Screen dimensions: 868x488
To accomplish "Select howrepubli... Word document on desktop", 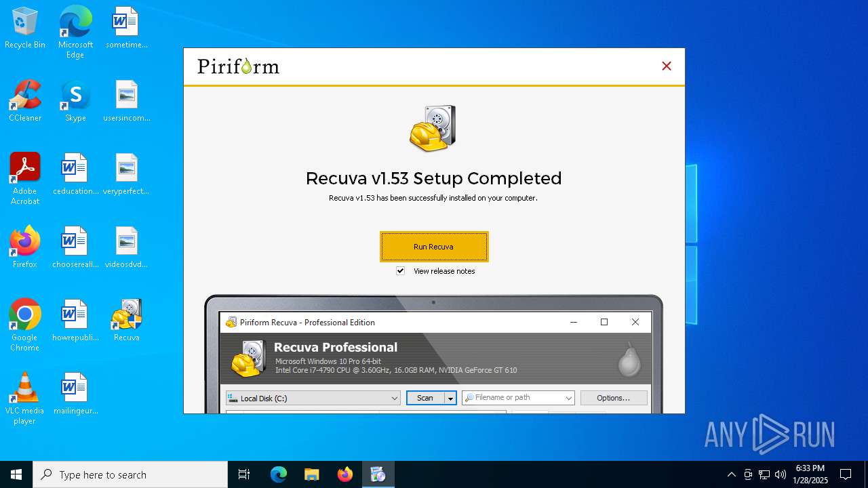I will tap(75, 321).
